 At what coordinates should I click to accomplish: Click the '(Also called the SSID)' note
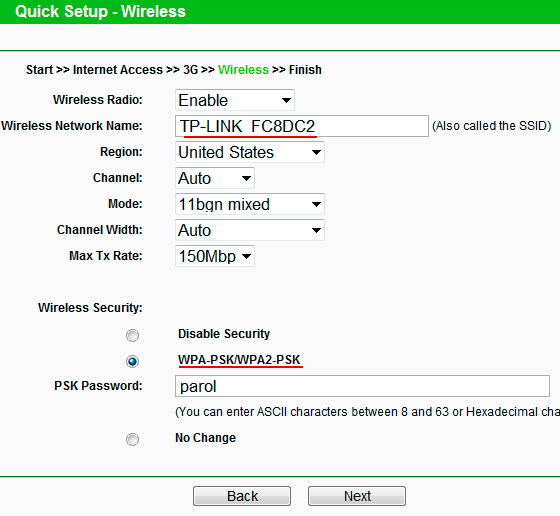492,126
